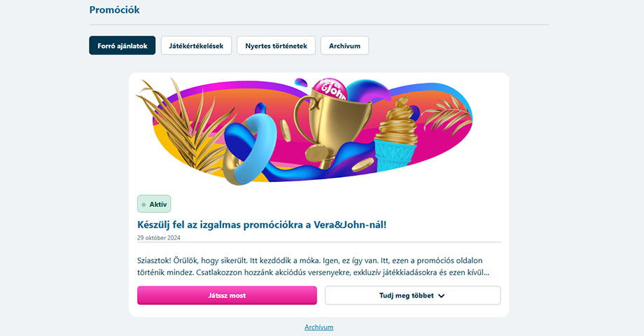Click the Aktív status badge
This screenshot has width=644, height=336.
click(x=154, y=204)
